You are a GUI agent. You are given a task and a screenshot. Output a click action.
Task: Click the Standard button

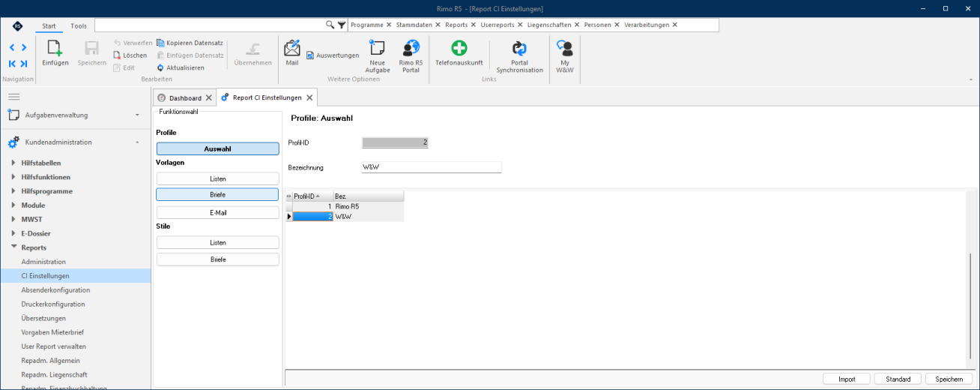[898, 379]
